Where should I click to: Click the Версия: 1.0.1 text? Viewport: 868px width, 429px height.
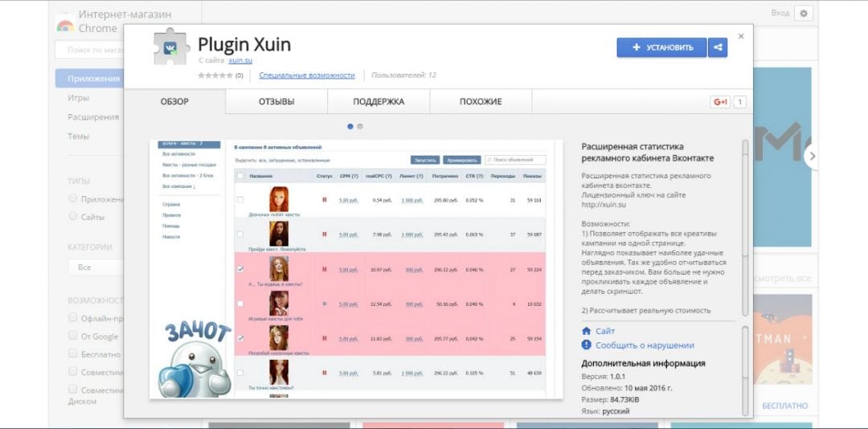click(605, 377)
